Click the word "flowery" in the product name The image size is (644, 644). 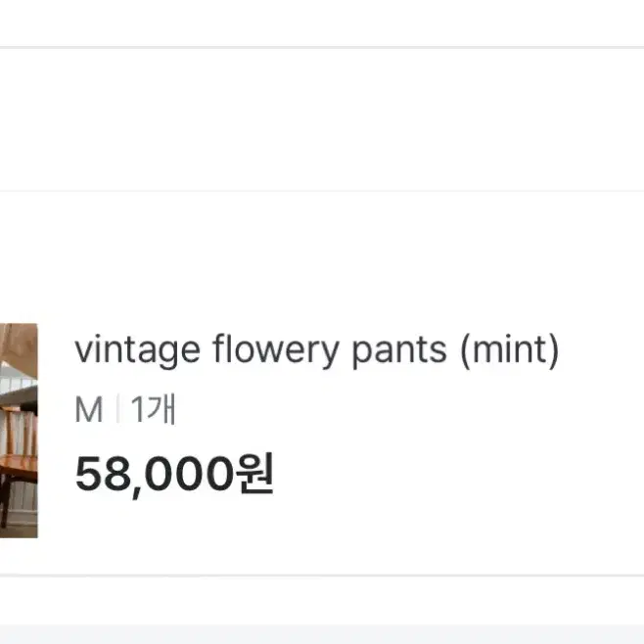pyautogui.click(x=276, y=350)
